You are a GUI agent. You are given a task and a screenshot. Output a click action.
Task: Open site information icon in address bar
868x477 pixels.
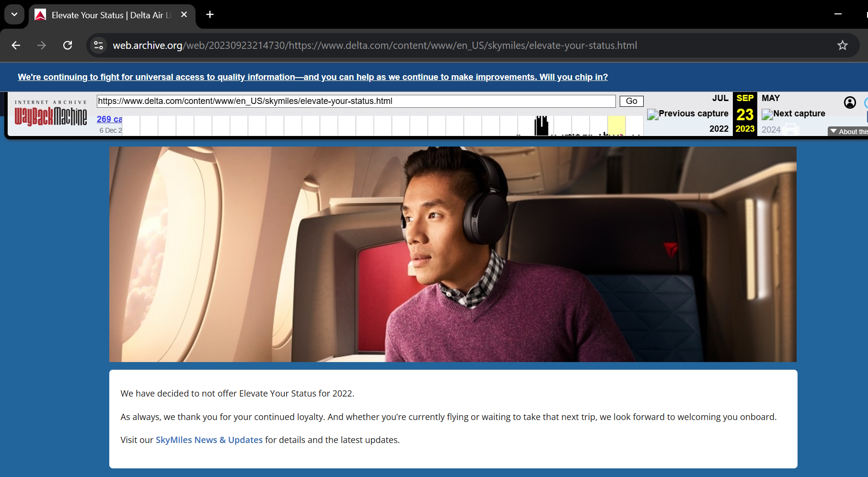[x=98, y=45]
